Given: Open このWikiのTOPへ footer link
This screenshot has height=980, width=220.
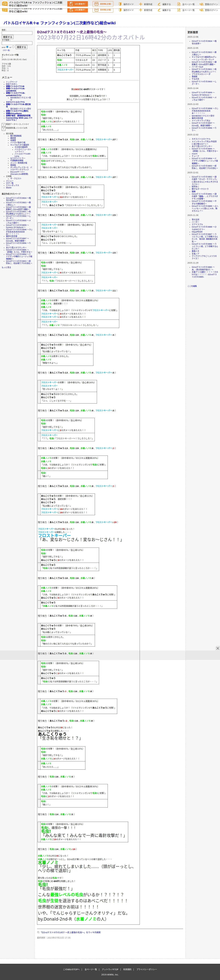Looking at the screenshot, I should point(72,969).
